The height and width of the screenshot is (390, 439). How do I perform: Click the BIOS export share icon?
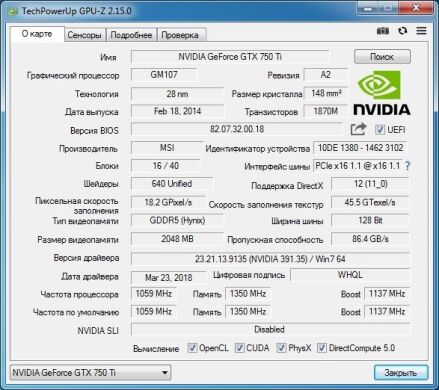click(x=358, y=129)
